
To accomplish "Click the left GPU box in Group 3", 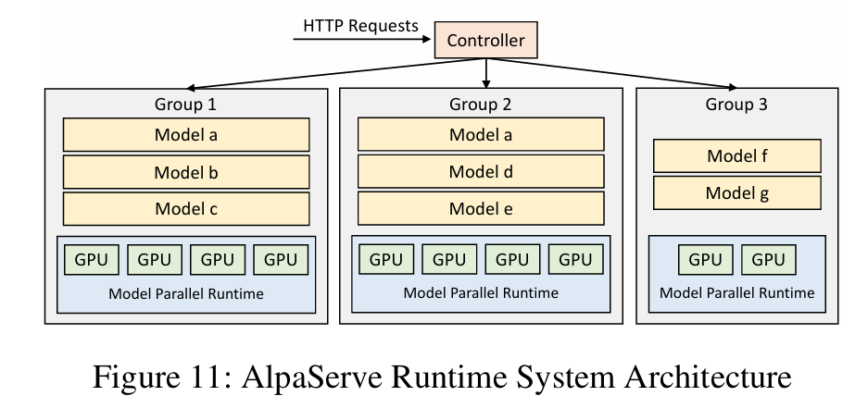I will [x=705, y=259].
